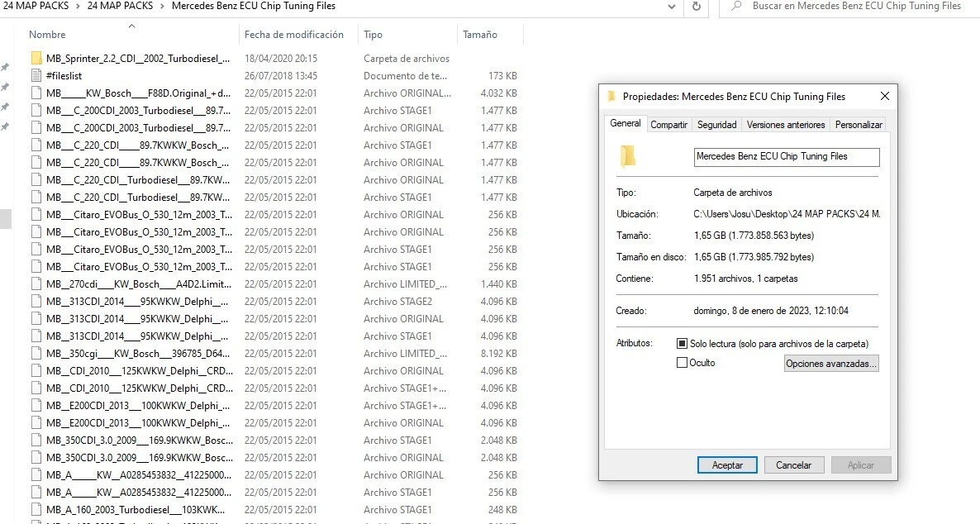Viewport: 980px width, 524px height.
Task: Click the MB_Sprinter_2.2_CDI folder icon
Action: (36, 58)
